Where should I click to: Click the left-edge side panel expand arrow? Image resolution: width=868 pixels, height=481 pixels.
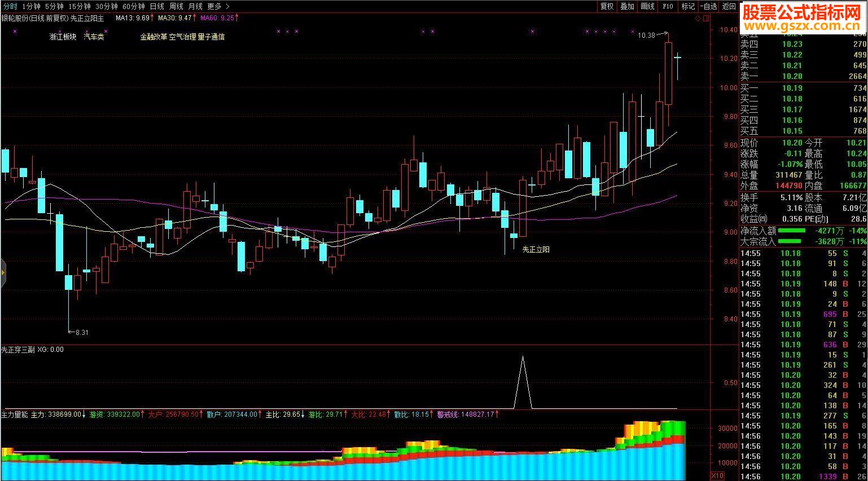[x=3, y=272]
